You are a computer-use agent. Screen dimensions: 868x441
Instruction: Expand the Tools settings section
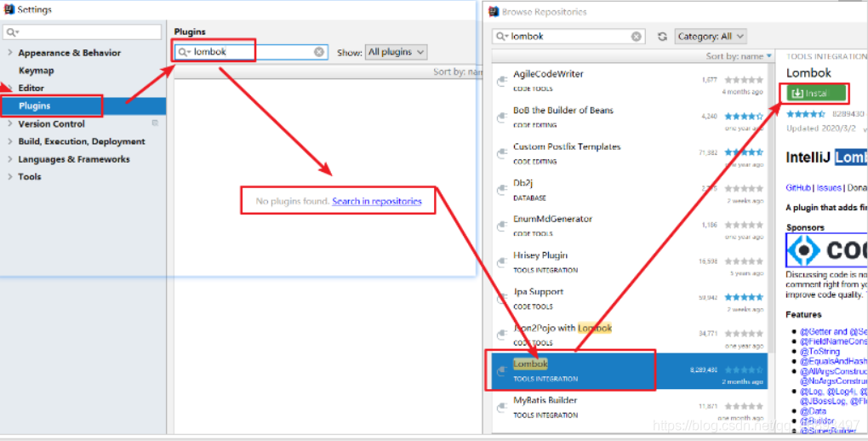[x=10, y=177]
